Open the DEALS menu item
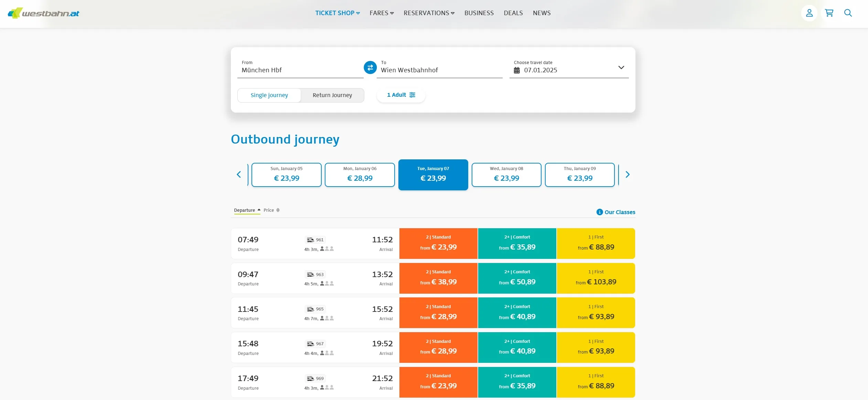The image size is (868, 400). [x=513, y=13]
